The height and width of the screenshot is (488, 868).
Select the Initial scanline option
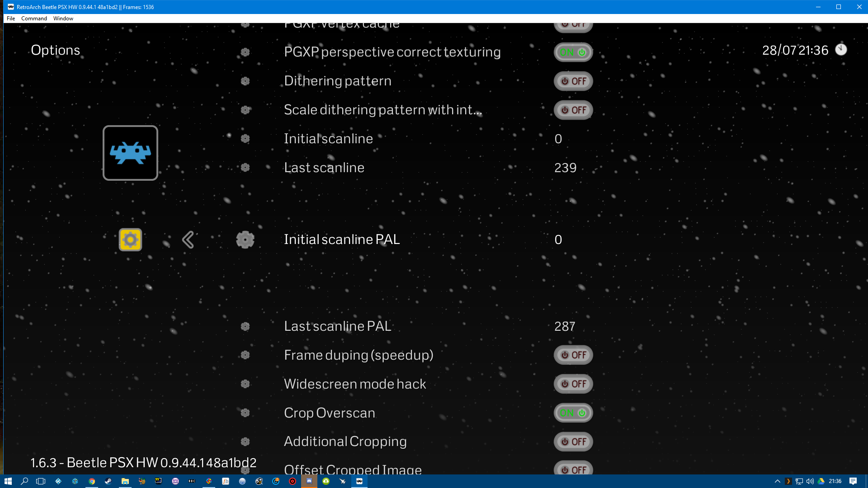328,139
